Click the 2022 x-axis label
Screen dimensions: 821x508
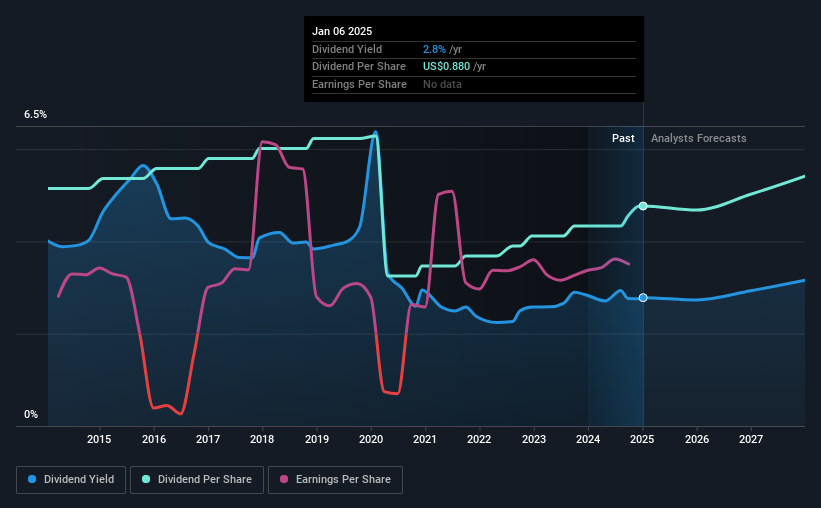[479, 439]
